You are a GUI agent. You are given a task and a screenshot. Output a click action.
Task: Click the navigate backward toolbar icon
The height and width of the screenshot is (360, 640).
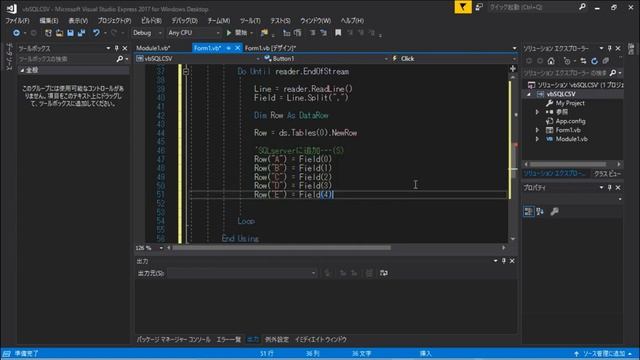tap(16, 33)
